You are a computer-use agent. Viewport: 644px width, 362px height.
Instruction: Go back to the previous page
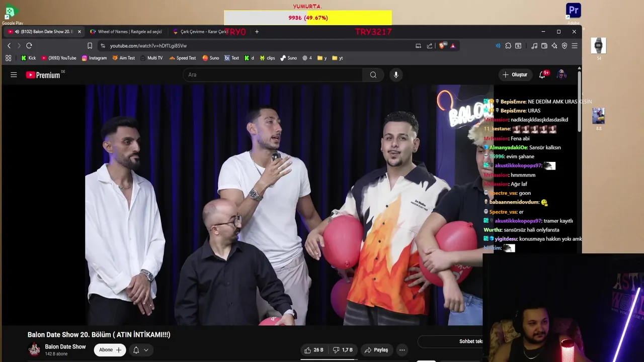(x=9, y=46)
